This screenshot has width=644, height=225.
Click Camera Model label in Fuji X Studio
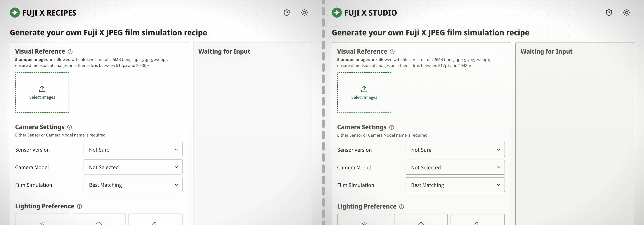pyautogui.click(x=354, y=167)
